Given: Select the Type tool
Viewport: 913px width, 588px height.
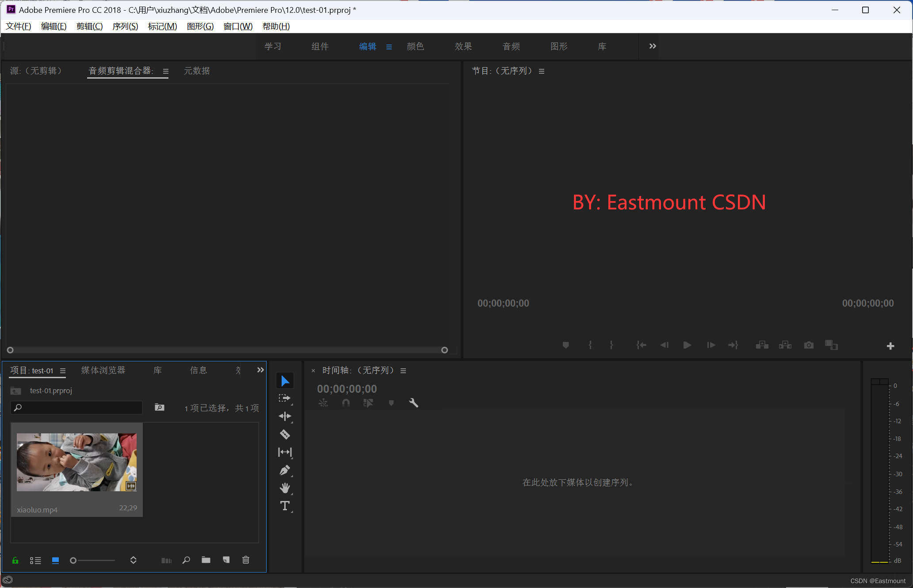Looking at the screenshot, I should point(285,506).
